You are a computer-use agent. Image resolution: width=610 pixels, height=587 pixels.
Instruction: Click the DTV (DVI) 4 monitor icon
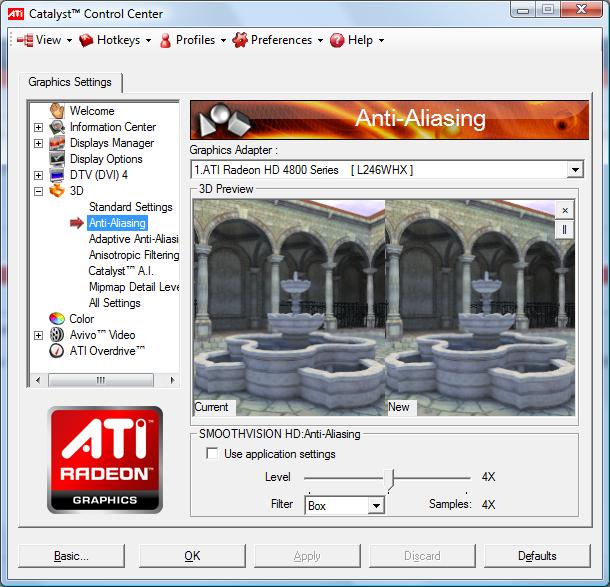57,175
